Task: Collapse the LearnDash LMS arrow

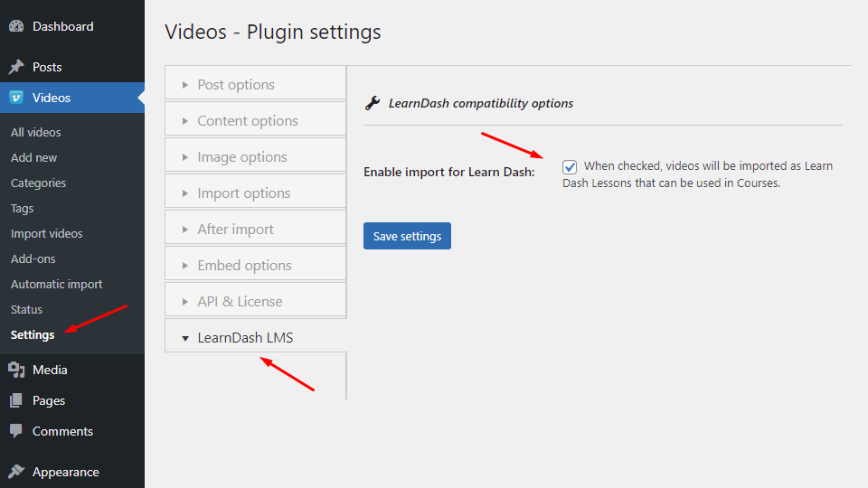Action: [x=185, y=338]
